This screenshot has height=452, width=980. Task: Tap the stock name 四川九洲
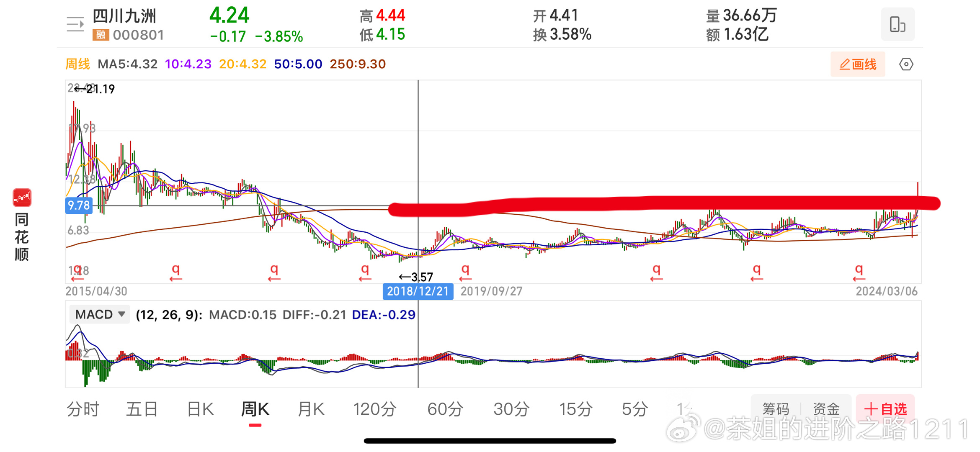[124, 16]
